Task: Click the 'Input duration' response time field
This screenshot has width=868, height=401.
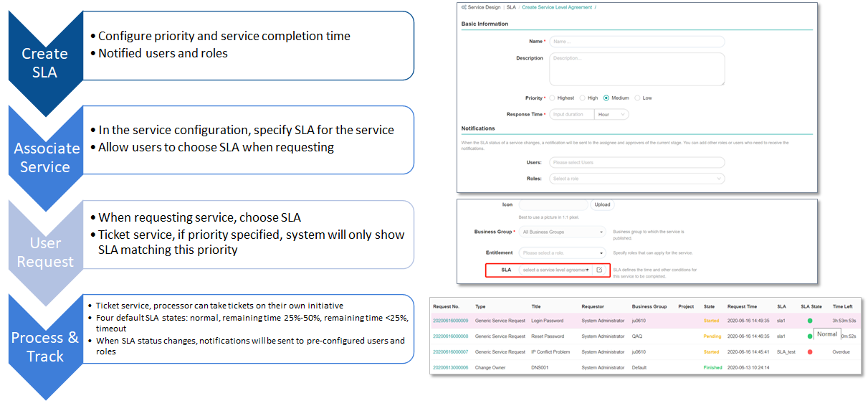Action: click(572, 114)
